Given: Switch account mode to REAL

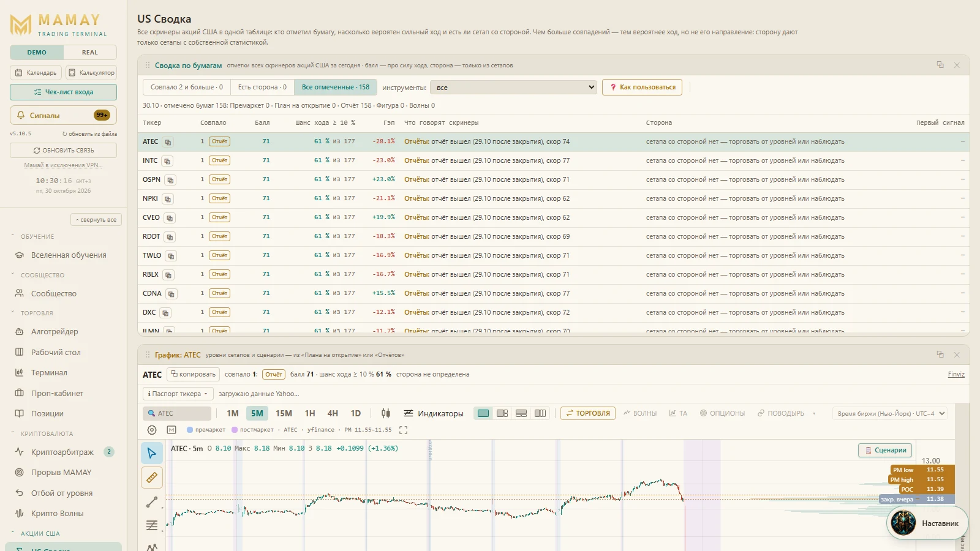Looking at the screenshot, I should tap(90, 53).
